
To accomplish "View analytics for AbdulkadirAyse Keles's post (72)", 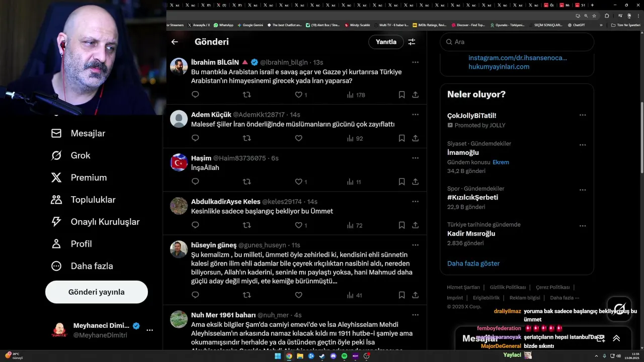I will tap(355, 225).
